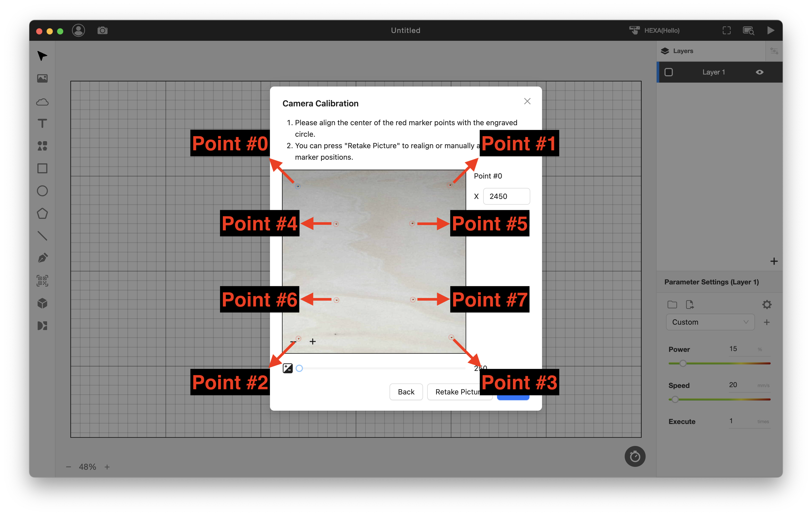Open path preview in the title bar
The image size is (812, 516).
tap(749, 30)
